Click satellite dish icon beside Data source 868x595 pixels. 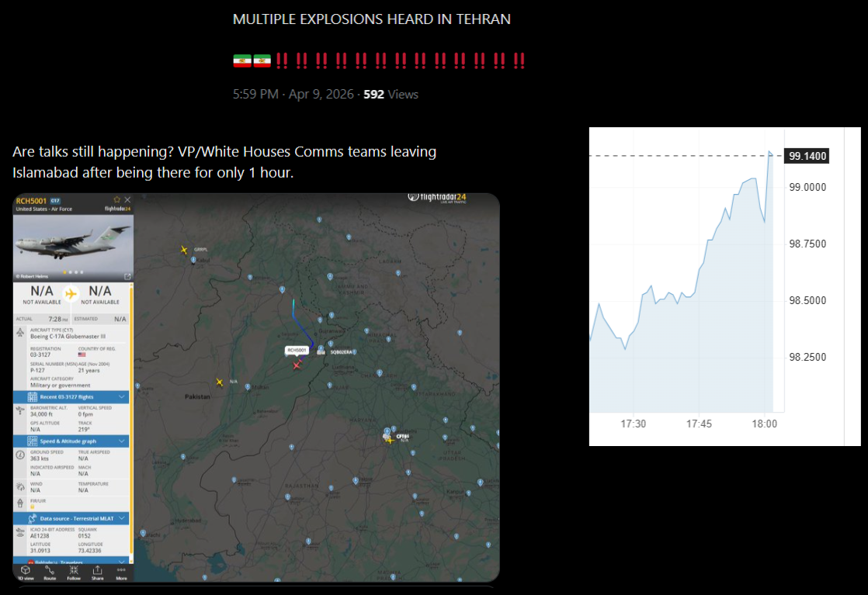(32, 518)
